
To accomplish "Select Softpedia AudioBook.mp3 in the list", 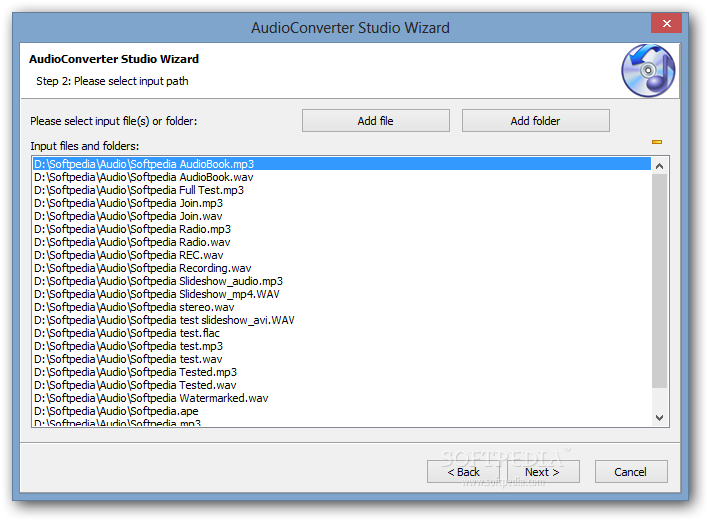I will (x=342, y=164).
